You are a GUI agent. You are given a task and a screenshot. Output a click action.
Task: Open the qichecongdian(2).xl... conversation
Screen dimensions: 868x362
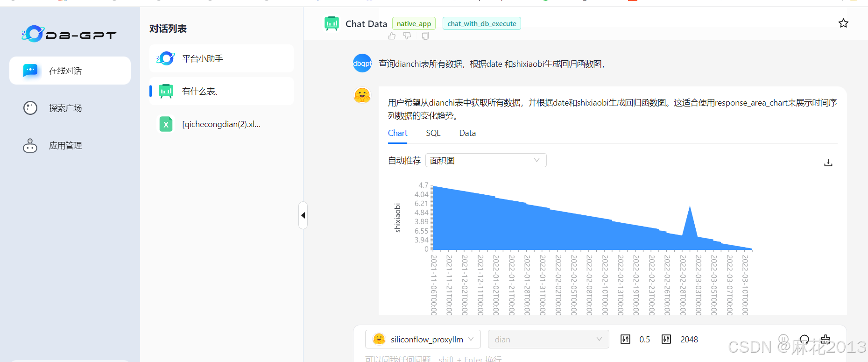221,124
